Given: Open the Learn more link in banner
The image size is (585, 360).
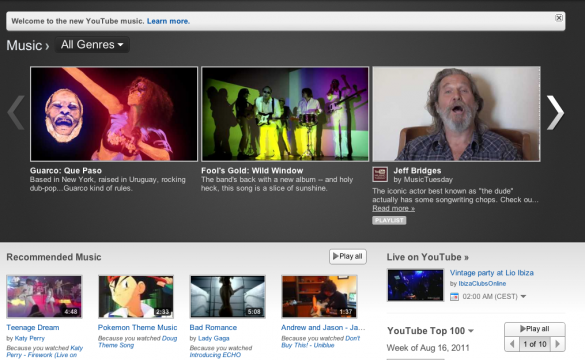Looking at the screenshot, I should [x=168, y=21].
